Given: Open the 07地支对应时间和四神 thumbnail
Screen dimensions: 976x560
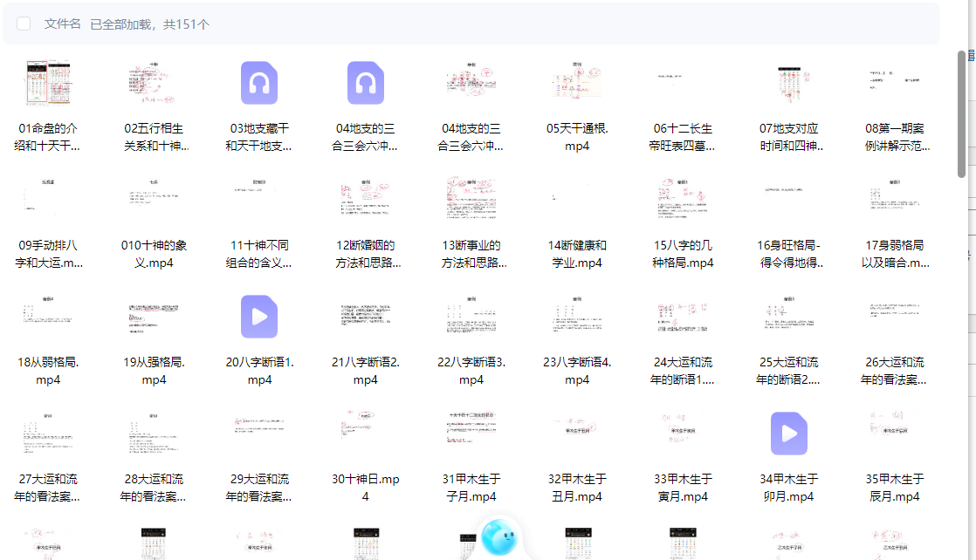Looking at the screenshot, I should [x=788, y=83].
